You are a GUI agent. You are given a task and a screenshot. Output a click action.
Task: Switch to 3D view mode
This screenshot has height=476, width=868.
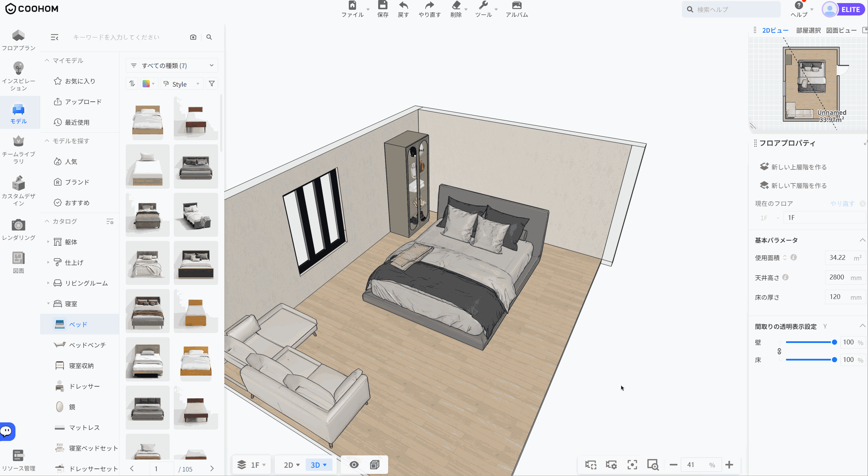319,465
